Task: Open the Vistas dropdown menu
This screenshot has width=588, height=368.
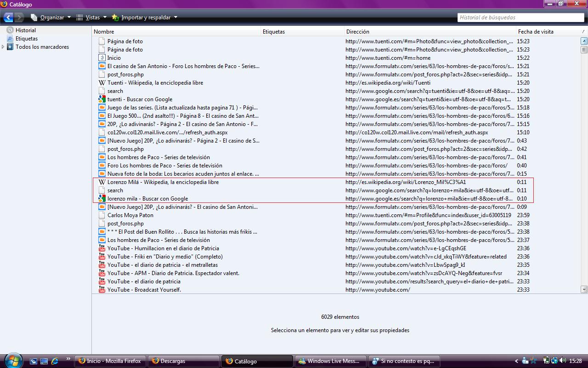Action: pyautogui.click(x=91, y=17)
